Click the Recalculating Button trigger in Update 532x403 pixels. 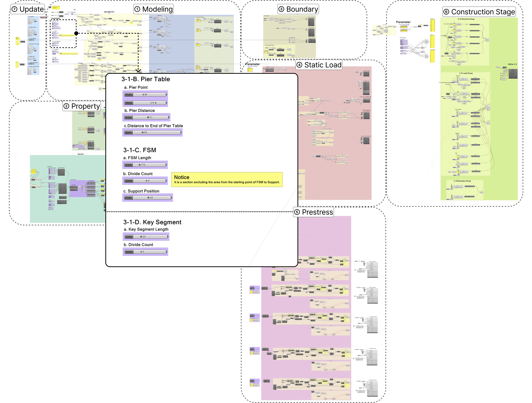[43, 18]
